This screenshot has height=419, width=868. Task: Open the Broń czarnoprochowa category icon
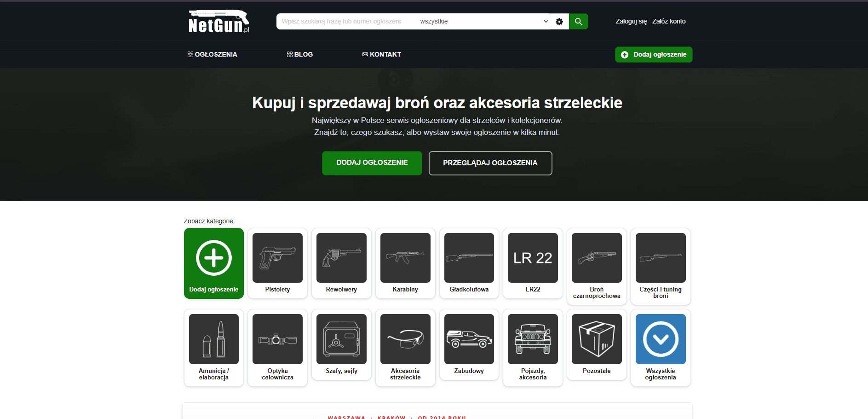coord(597,258)
